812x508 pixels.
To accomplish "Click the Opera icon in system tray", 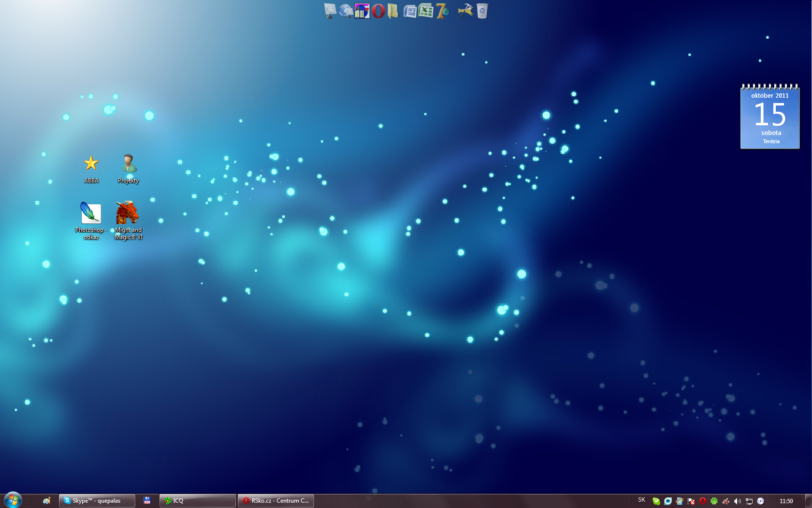I will tap(703, 501).
